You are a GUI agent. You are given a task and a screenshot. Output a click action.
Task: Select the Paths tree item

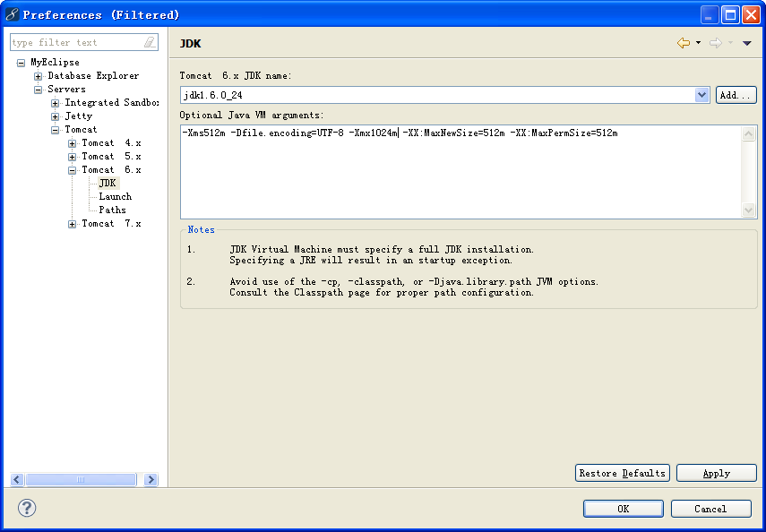(112, 210)
